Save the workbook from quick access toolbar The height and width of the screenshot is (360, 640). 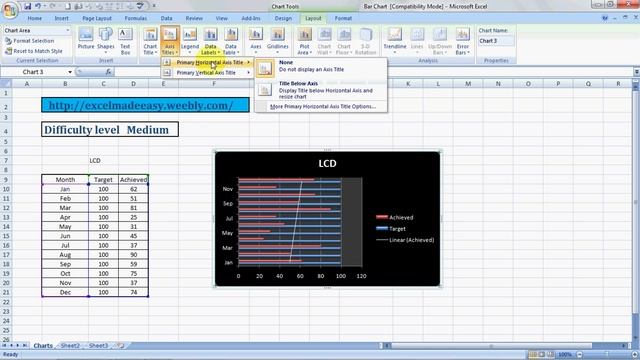click(27, 6)
